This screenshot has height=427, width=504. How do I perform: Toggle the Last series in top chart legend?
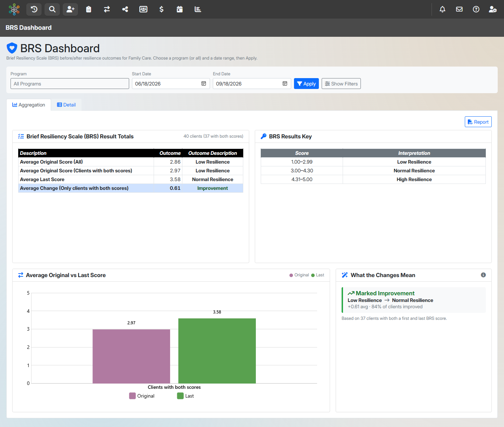click(318, 275)
